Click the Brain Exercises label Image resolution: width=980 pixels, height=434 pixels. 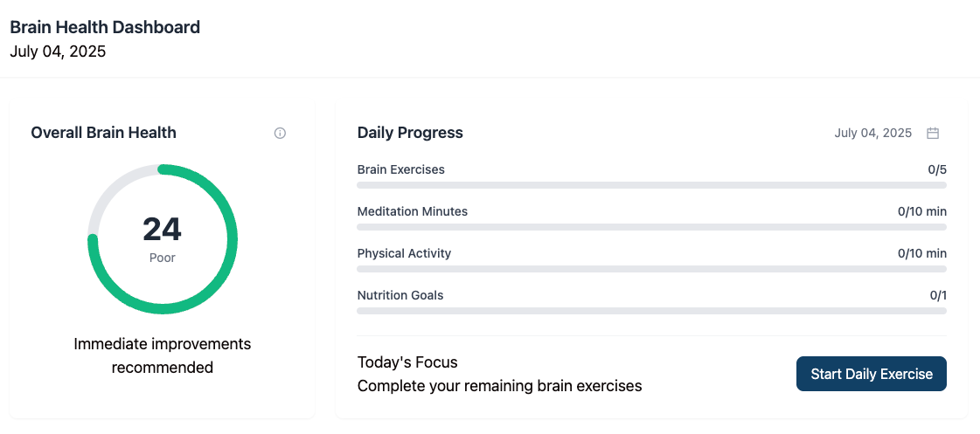point(400,169)
